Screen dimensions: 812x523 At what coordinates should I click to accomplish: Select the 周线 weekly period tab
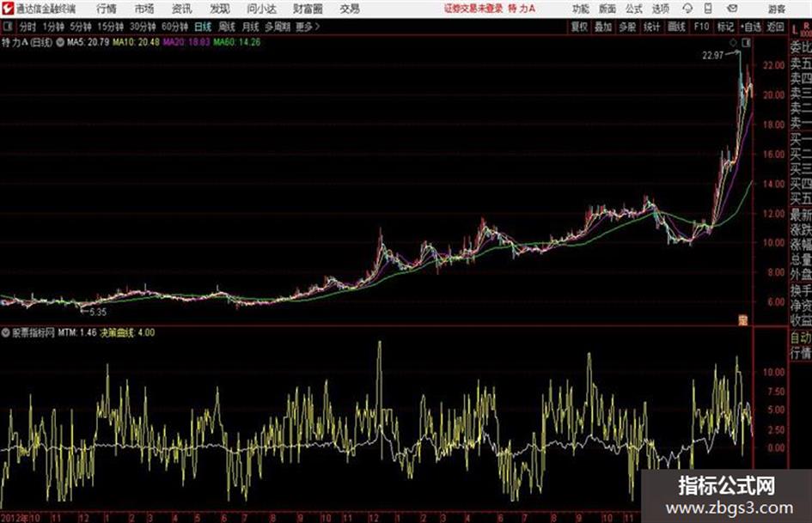click(x=227, y=27)
